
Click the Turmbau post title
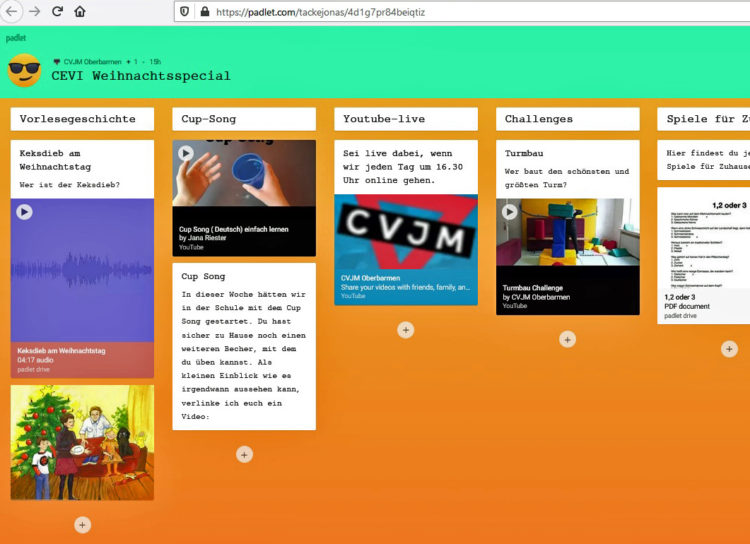point(524,154)
